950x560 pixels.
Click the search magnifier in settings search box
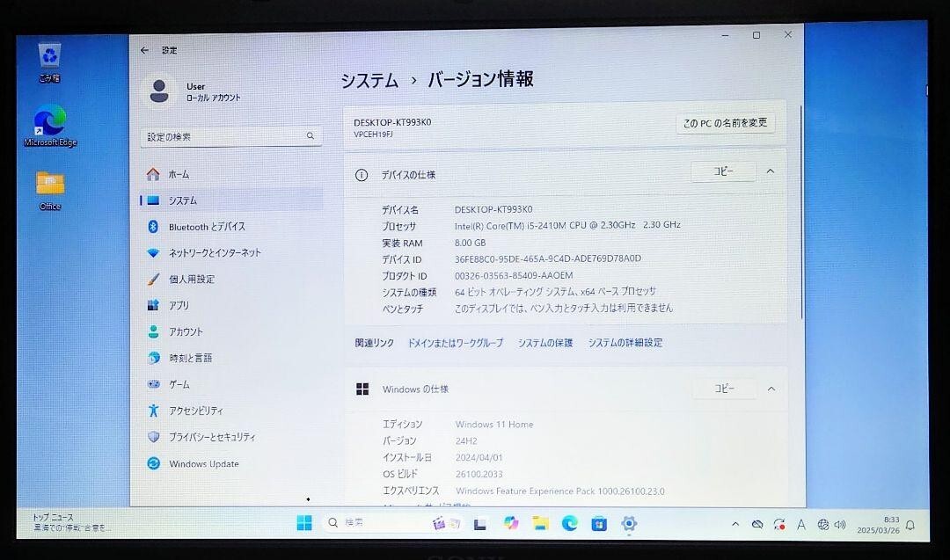pos(311,136)
